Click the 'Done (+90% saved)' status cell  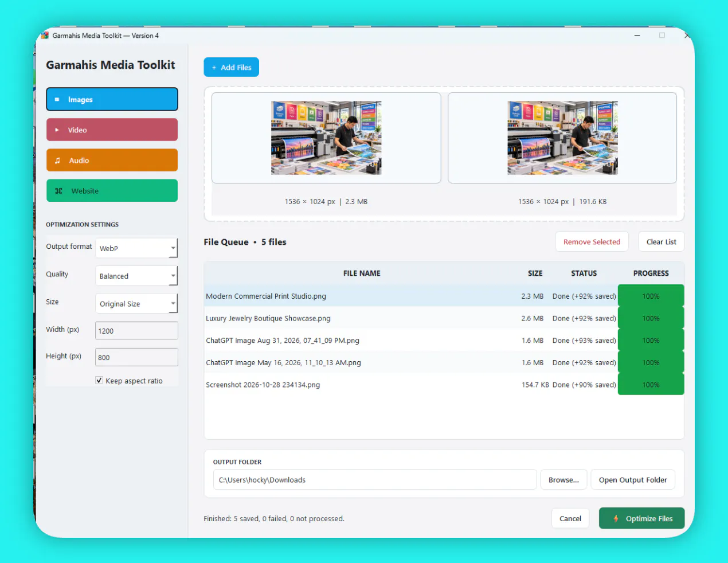[x=584, y=385]
